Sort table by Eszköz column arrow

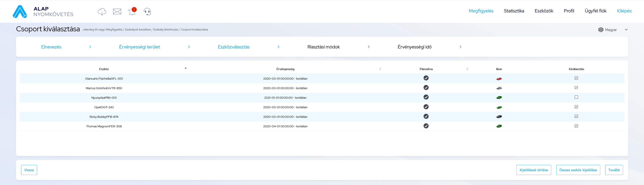186,68
